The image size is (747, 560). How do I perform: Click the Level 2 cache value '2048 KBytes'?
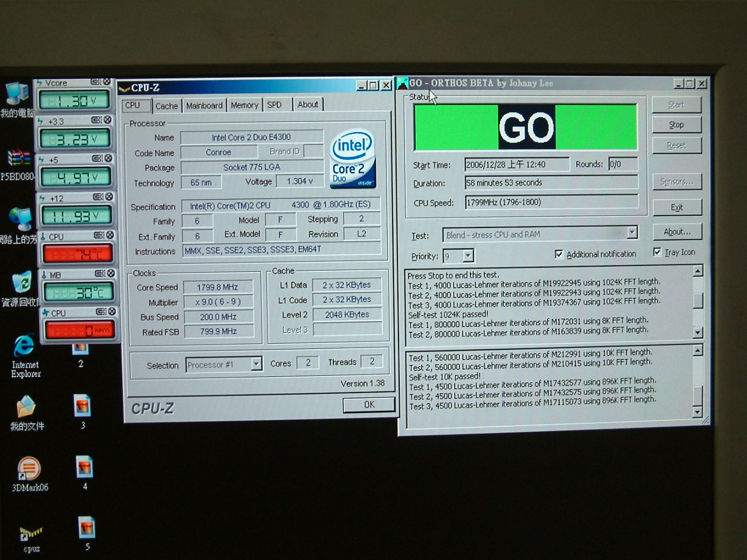pos(347,314)
